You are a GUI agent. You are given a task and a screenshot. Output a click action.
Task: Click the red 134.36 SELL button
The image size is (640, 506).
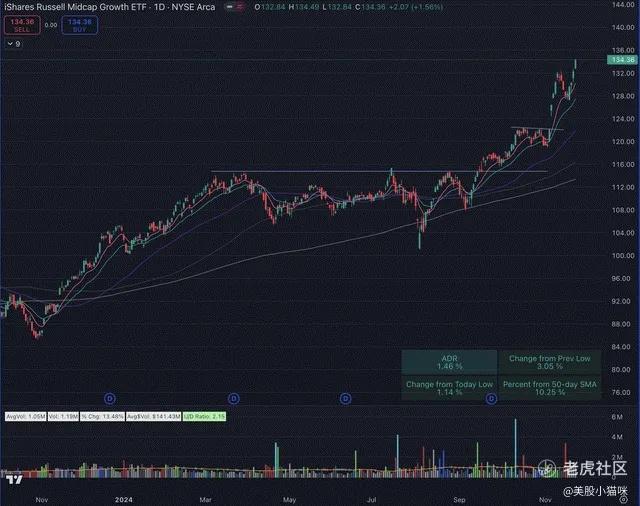pyautogui.click(x=22, y=25)
